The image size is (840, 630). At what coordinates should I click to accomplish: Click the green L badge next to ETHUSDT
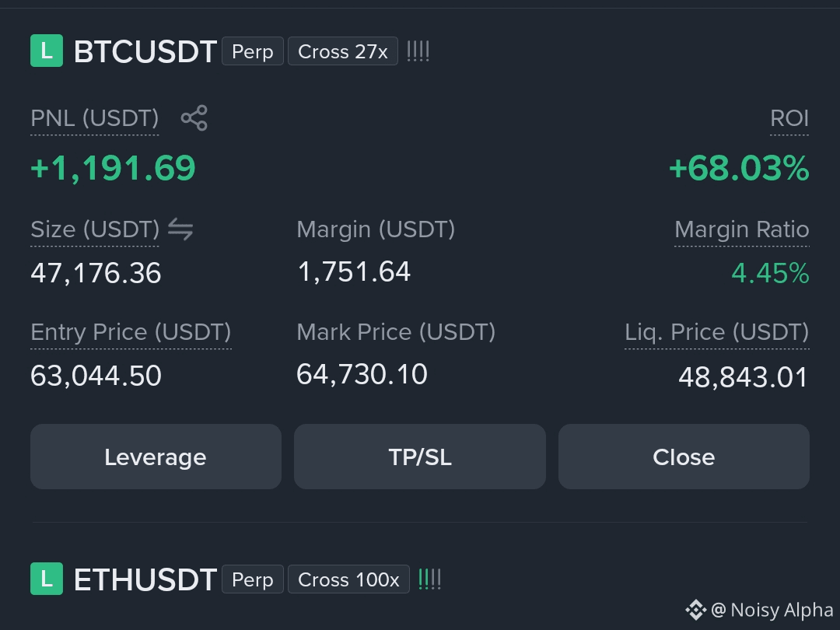tap(47, 579)
